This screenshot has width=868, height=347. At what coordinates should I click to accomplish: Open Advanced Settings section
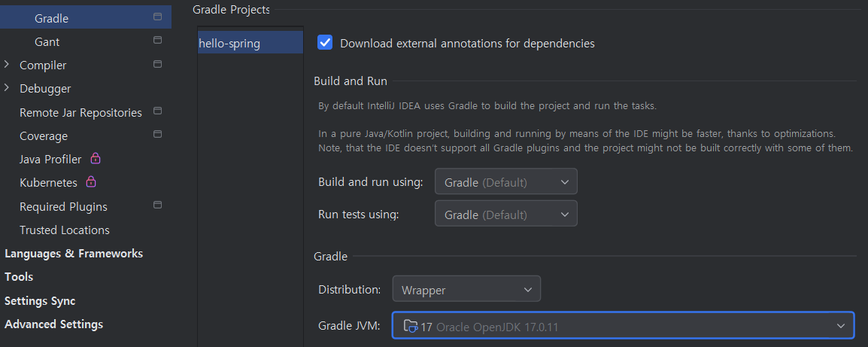(53, 324)
